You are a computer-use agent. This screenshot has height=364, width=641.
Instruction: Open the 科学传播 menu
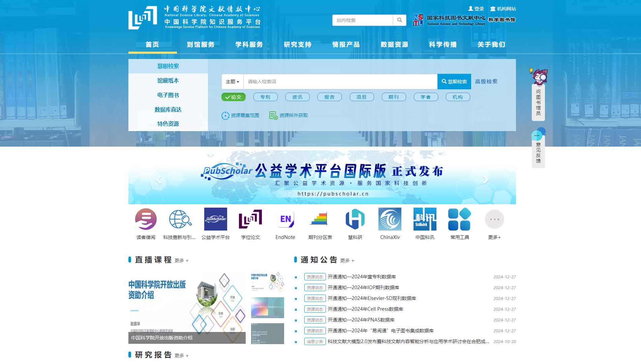click(x=443, y=44)
